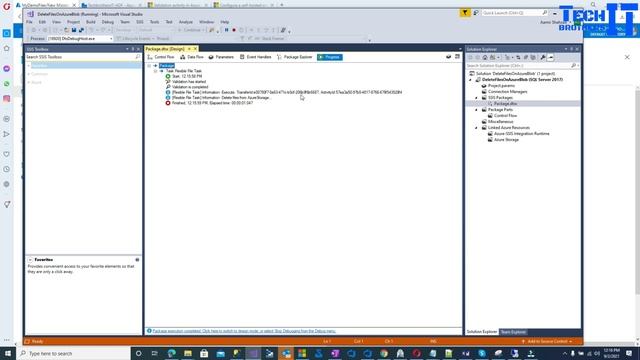Select Package.dtsx in Solution Explorer

[505, 104]
